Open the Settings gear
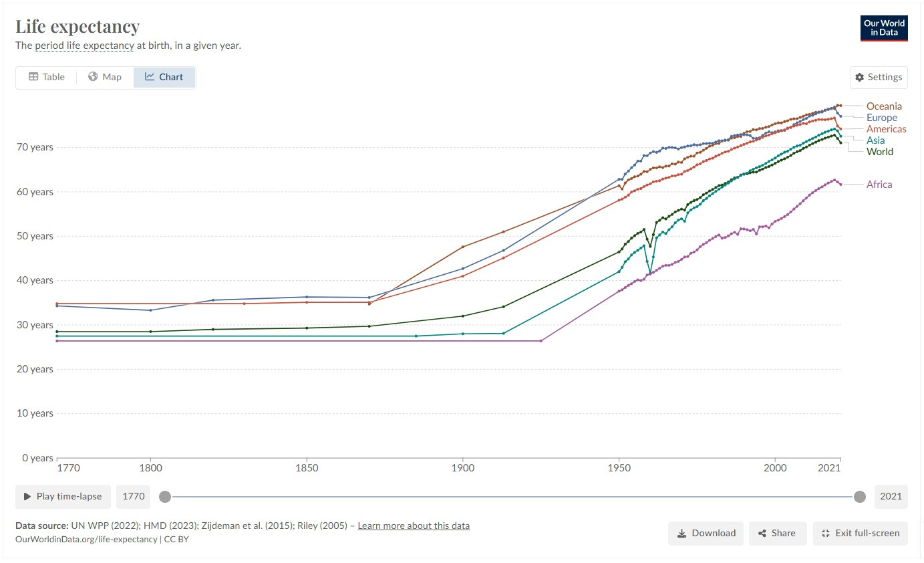 pyautogui.click(x=860, y=78)
